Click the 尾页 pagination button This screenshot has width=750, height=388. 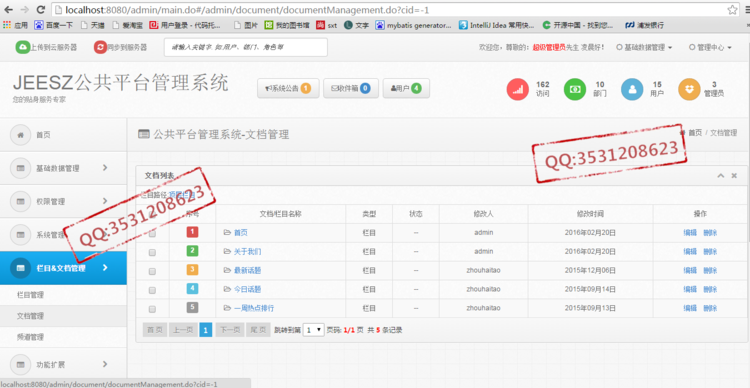click(x=258, y=330)
